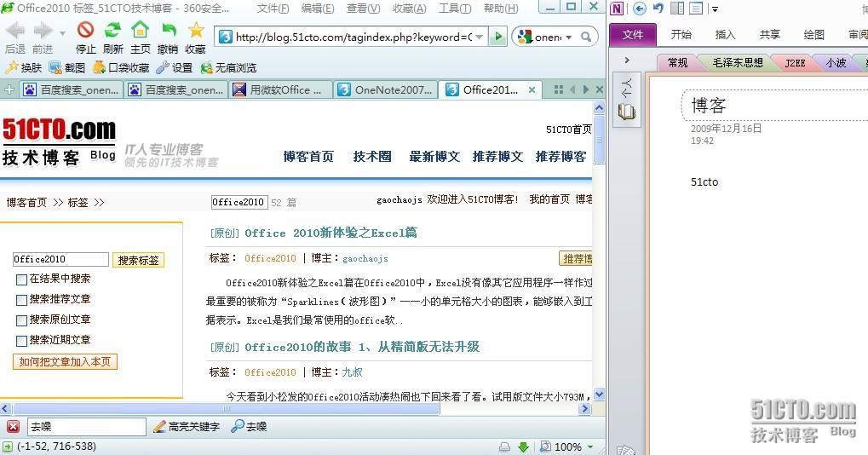Open 帮助(H) menu in browser
Screen dimensions: 868x455
click(x=501, y=9)
